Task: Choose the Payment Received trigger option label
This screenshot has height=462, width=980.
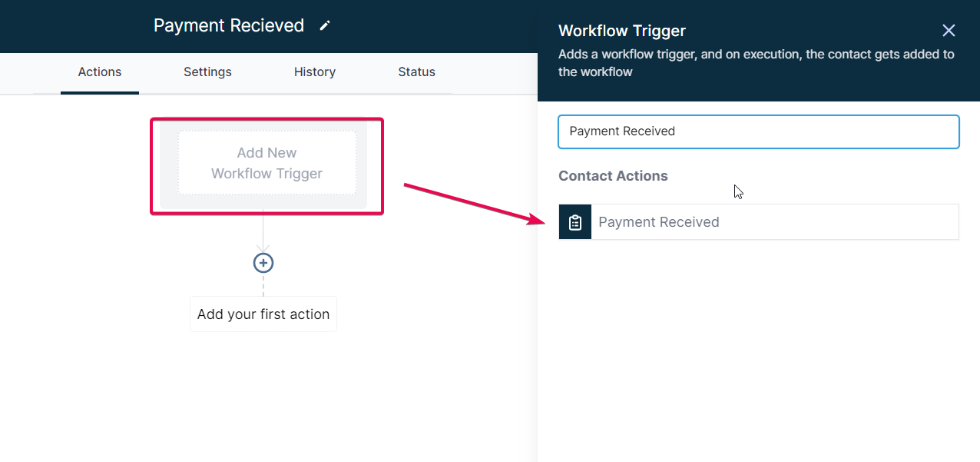Action: 659,222
